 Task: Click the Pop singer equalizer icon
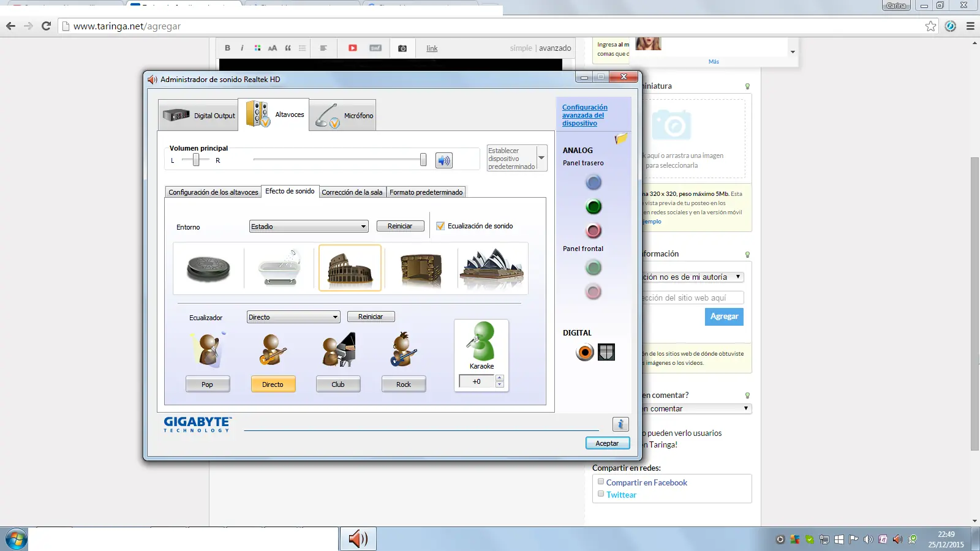pyautogui.click(x=208, y=350)
